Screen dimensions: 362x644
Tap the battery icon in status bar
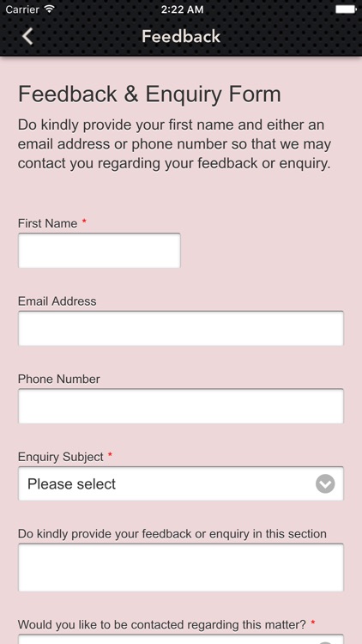pyautogui.click(x=346, y=9)
